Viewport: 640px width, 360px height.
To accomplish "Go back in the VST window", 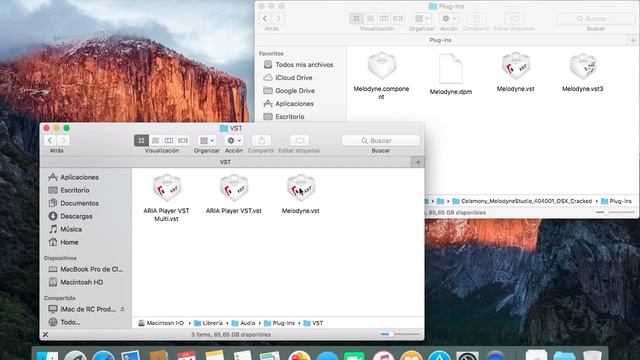I will [x=50, y=140].
